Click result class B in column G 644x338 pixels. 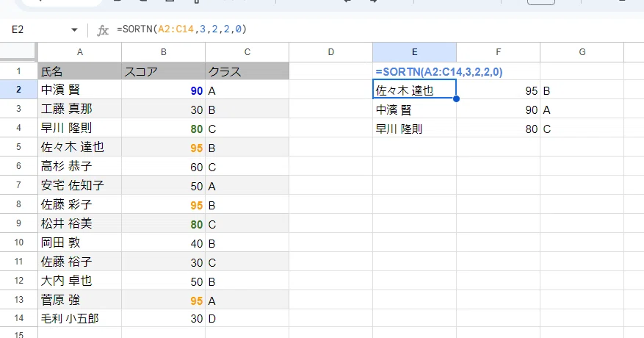[x=582, y=90]
